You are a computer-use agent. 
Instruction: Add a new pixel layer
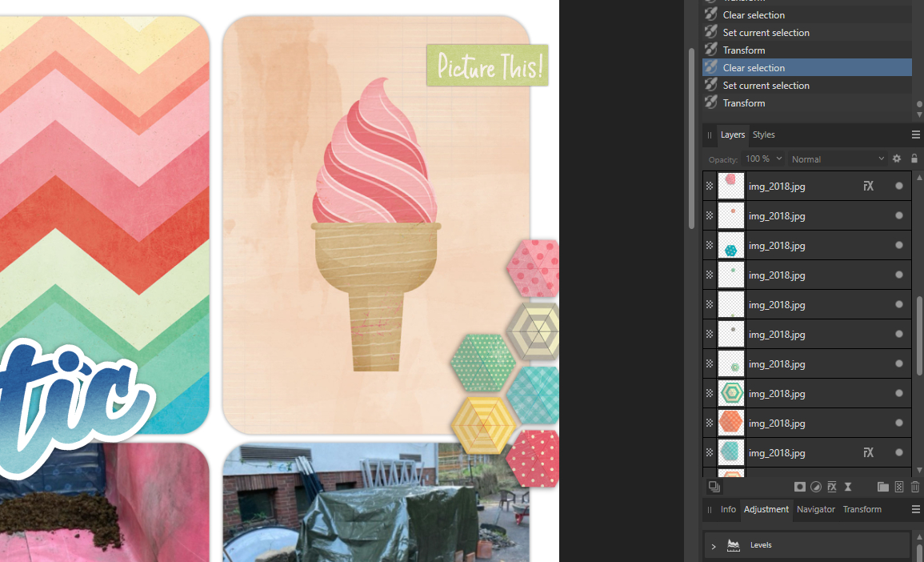[899, 487]
